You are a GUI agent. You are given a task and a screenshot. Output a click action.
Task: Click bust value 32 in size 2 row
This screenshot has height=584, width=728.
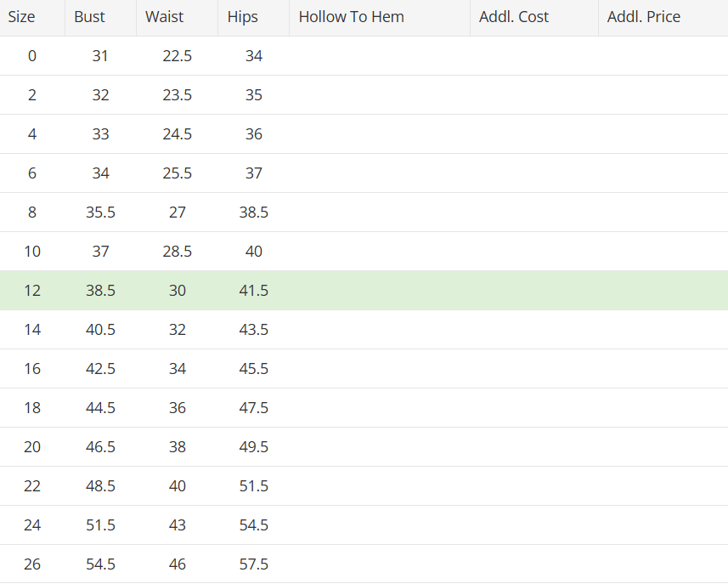100,94
